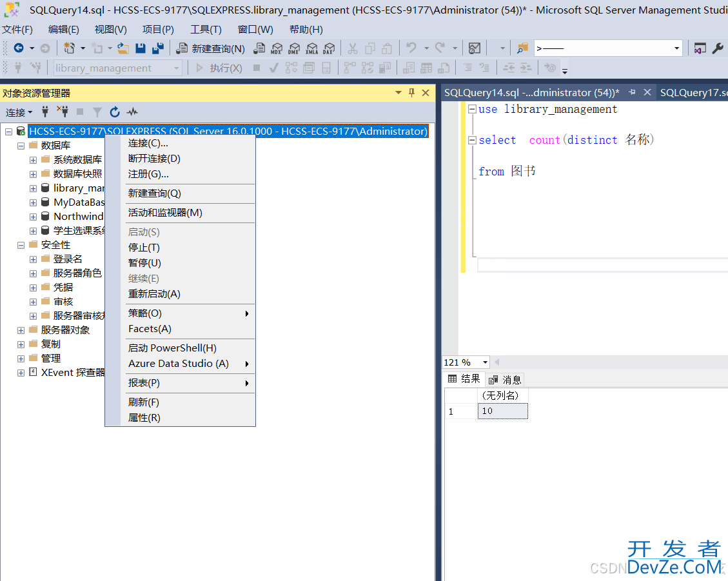Pin the 对象资源管理器 panel
This screenshot has width=728, height=581.
point(411,93)
